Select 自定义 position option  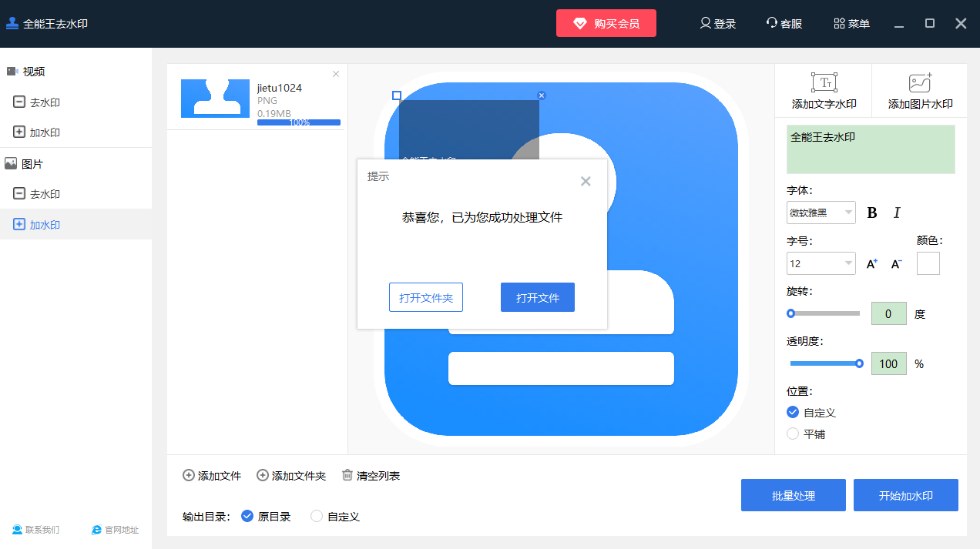(x=811, y=413)
